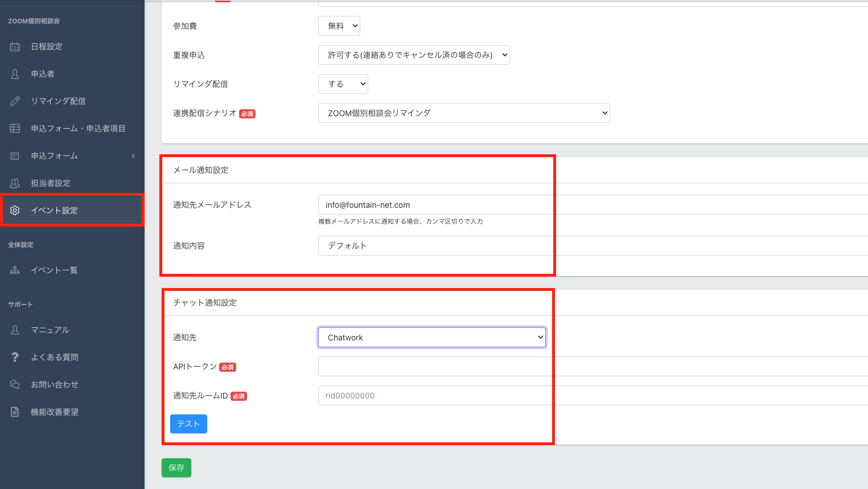This screenshot has width=868, height=489.
Task: Click the calendar icon beside 日程設定
Action: tap(15, 47)
